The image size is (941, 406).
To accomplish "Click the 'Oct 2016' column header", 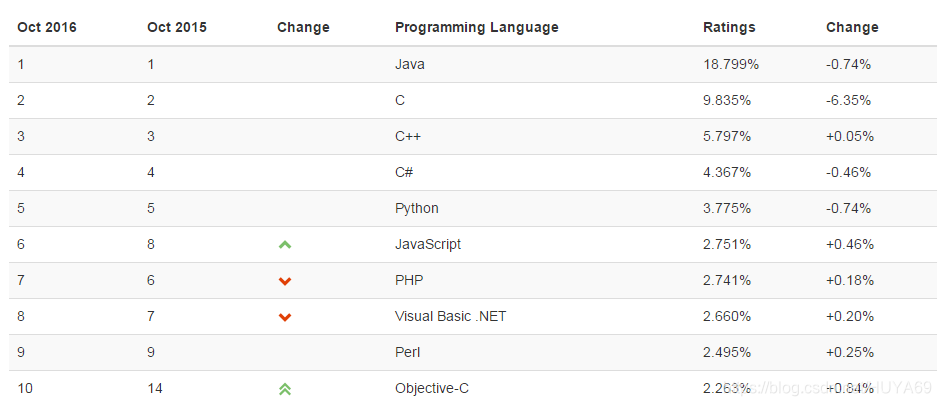I will (x=47, y=28).
